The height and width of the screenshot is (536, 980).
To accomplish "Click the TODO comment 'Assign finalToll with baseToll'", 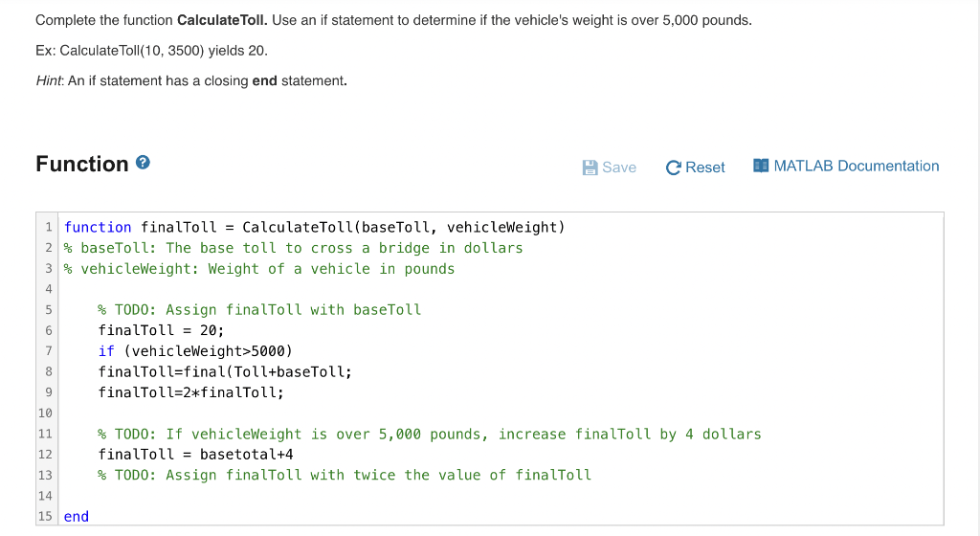I will tap(259, 310).
